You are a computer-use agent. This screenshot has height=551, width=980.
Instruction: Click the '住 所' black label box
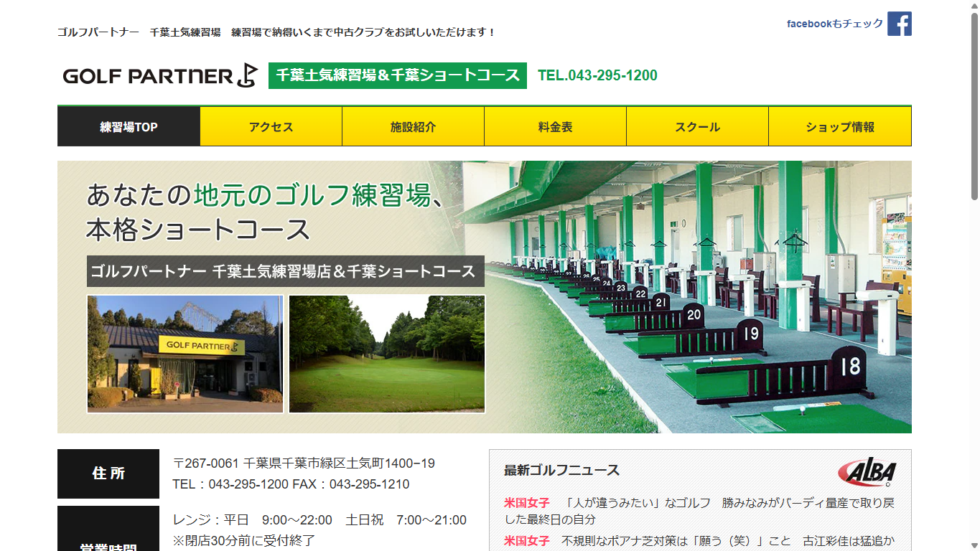(x=108, y=474)
